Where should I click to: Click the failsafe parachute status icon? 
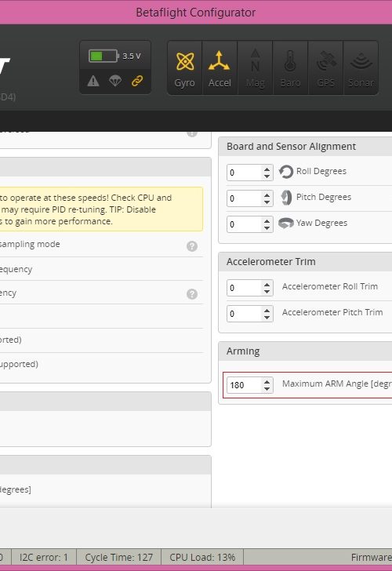115,81
